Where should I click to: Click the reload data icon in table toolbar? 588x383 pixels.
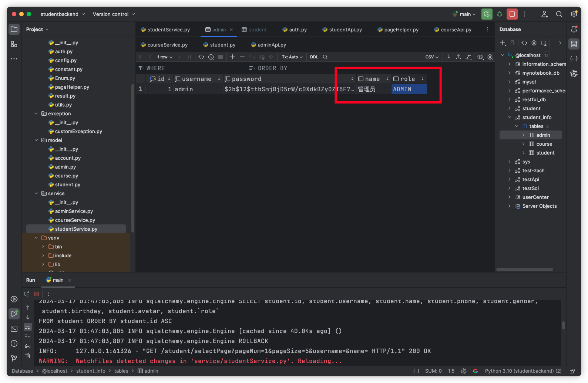(x=201, y=57)
